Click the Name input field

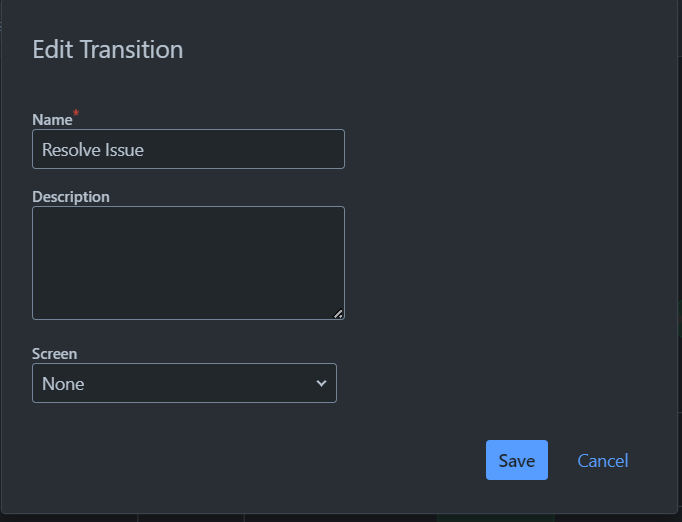pyautogui.click(x=188, y=149)
